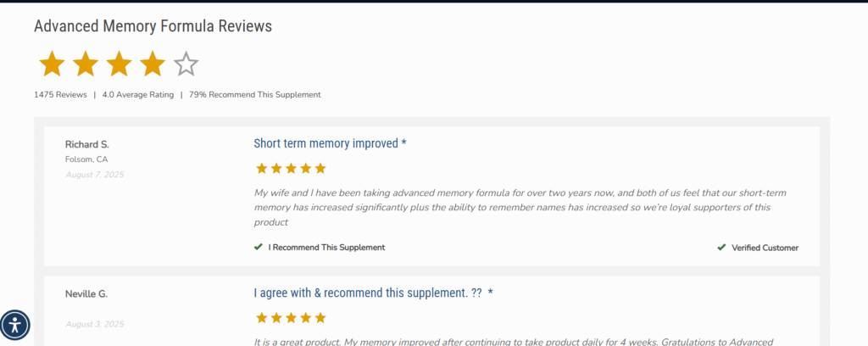Click first star of Neville G. review rating
The width and height of the screenshot is (868, 346).
pos(262,318)
